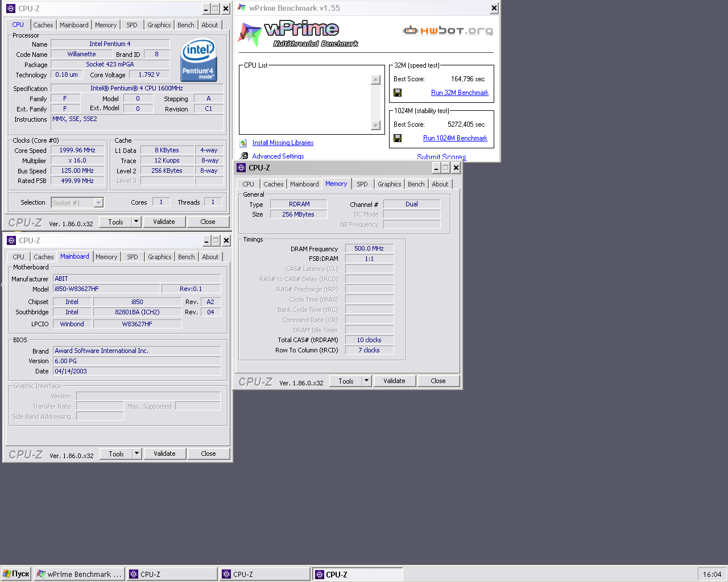Switch to Graphics tab in the Memory window
The height and width of the screenshot is (582, 728).
point(390,184)
